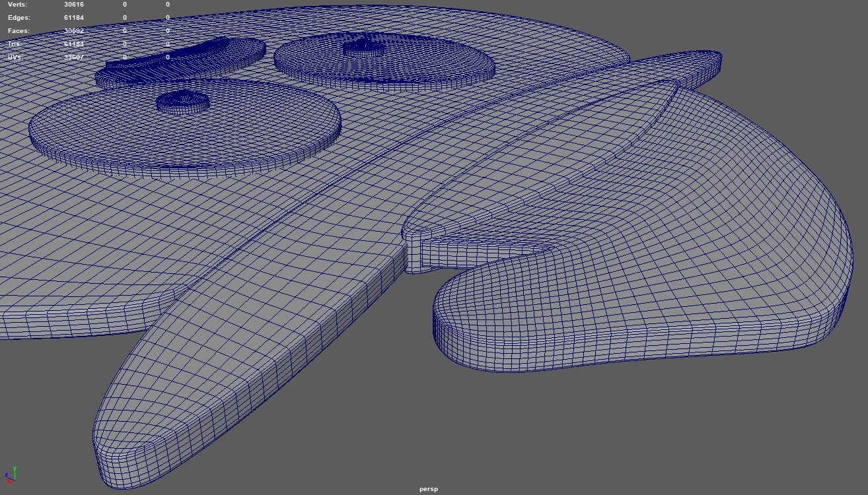Image resolution: width=868 pixels, height=495 pixels.
Task: Select the thick rounded lobe on the right
Action: (x=661, y=297)
